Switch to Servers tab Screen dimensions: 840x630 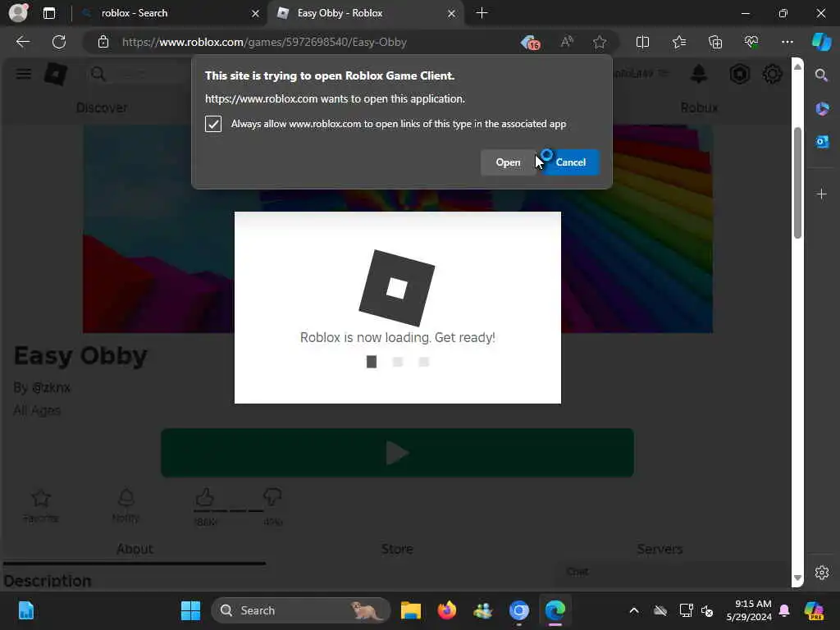pyautogui.click(x=660, y=549)
